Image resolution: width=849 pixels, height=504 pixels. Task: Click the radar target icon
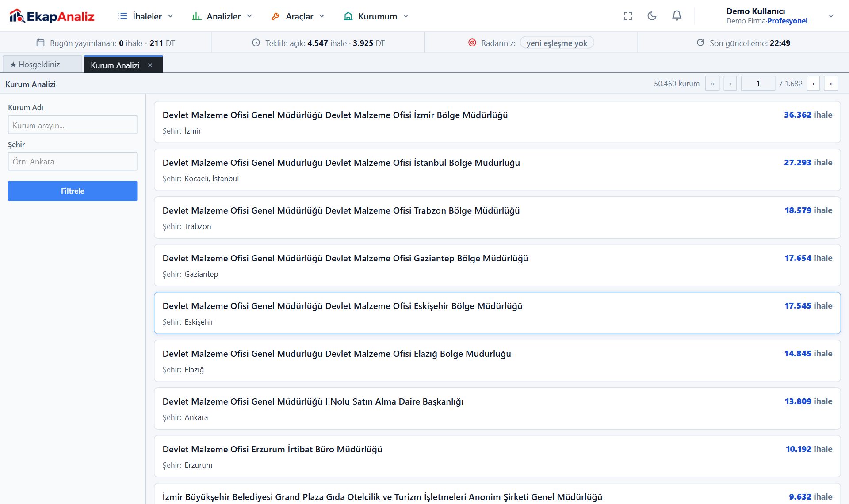point(472,43)
